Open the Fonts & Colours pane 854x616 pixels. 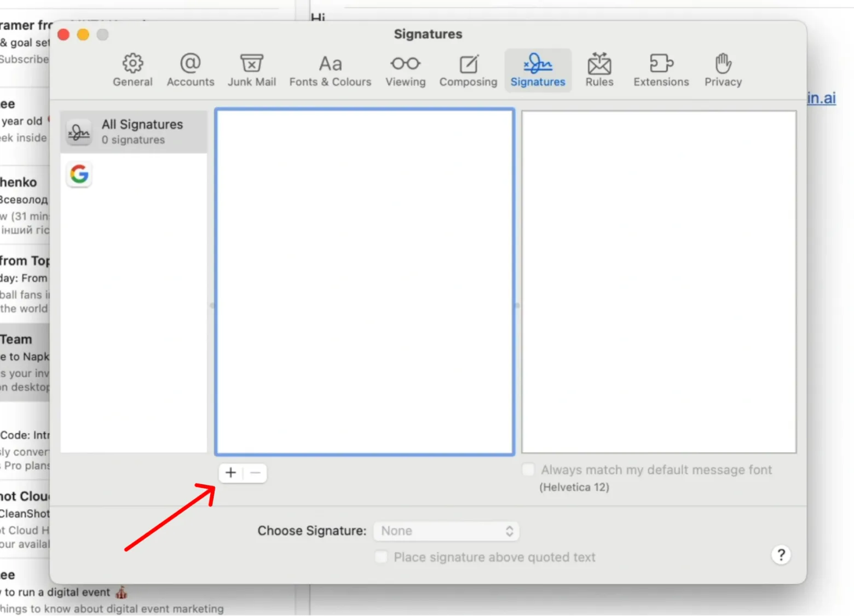click(330, 70)
